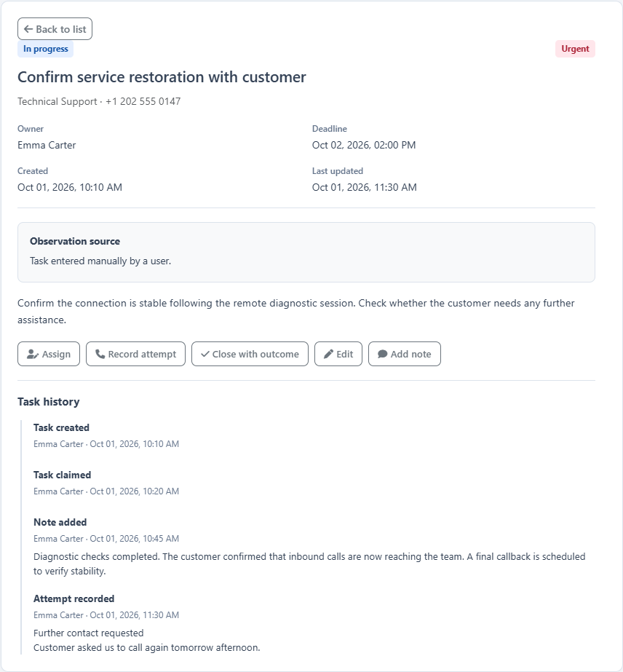Image resolution: width=623 pixels, height=672 pixels.
Task: Click the Urgent priority badge
Action: (x=575, y=49)
